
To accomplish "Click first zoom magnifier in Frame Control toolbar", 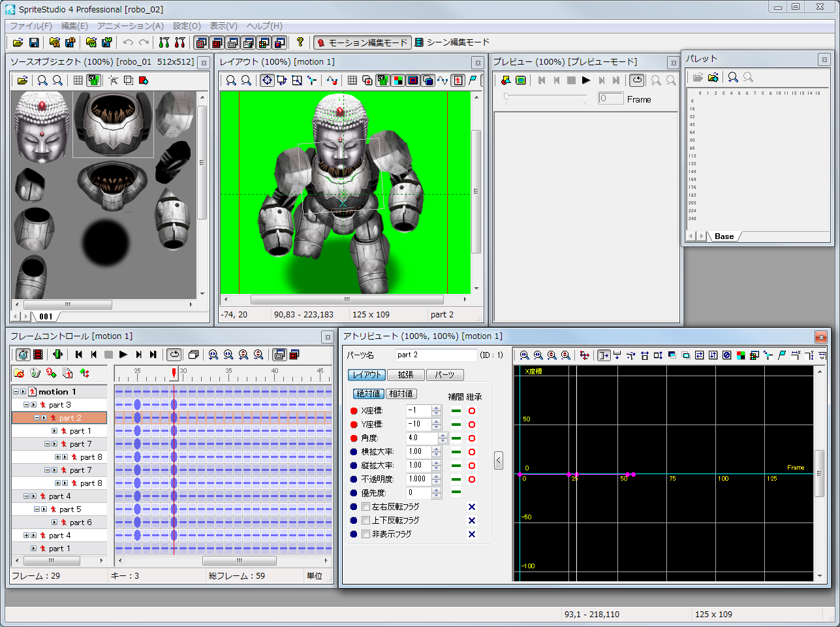I will click(x=213, y=355).
